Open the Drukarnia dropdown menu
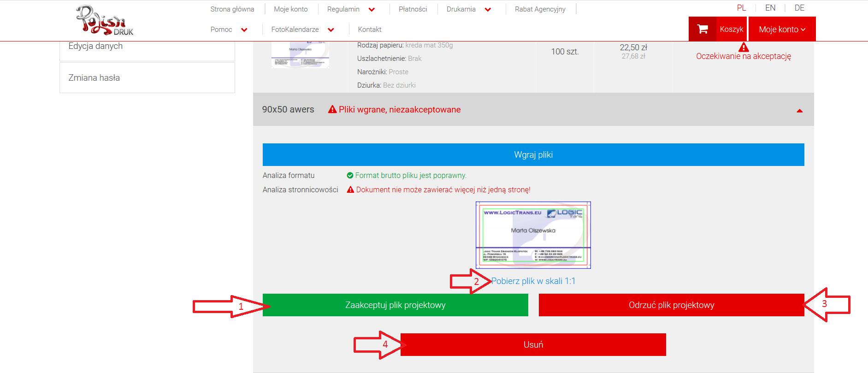 coord(488,10)
